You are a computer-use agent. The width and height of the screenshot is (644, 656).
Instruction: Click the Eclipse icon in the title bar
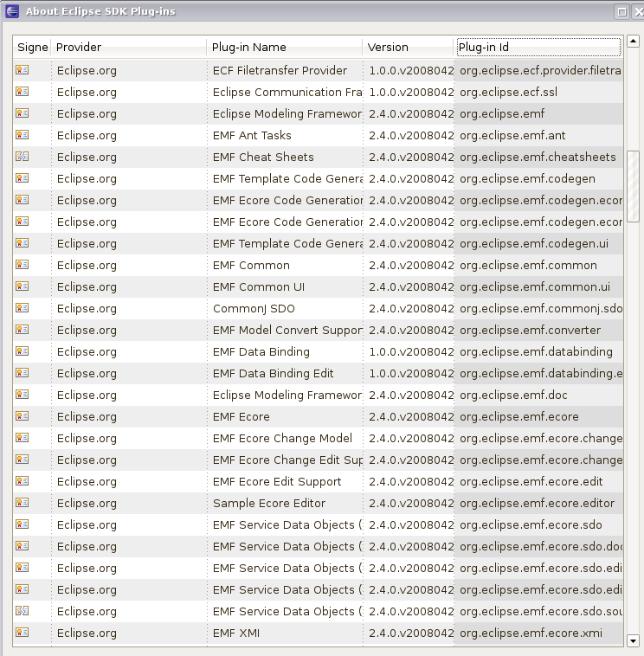pos(12,11)
